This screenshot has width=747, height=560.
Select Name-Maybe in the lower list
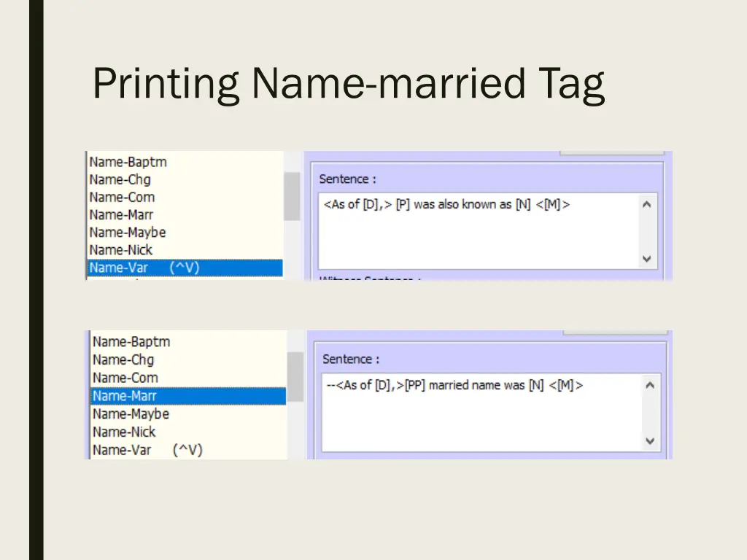[131, 414]
